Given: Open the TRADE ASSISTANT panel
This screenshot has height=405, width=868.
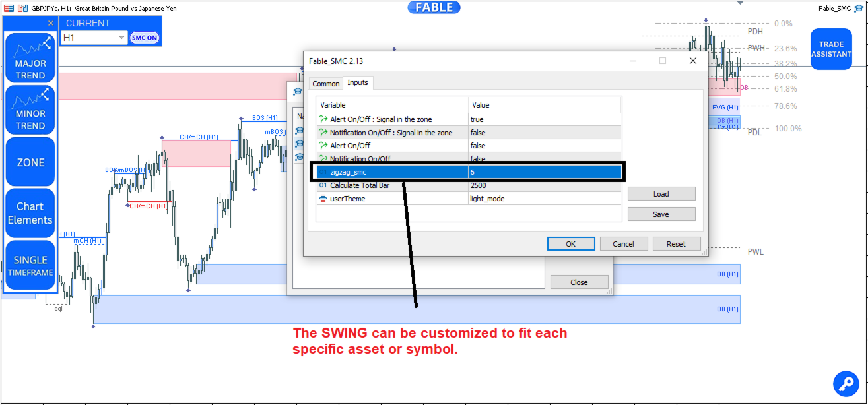Looking at the screenshot, I should pos(831,49).
